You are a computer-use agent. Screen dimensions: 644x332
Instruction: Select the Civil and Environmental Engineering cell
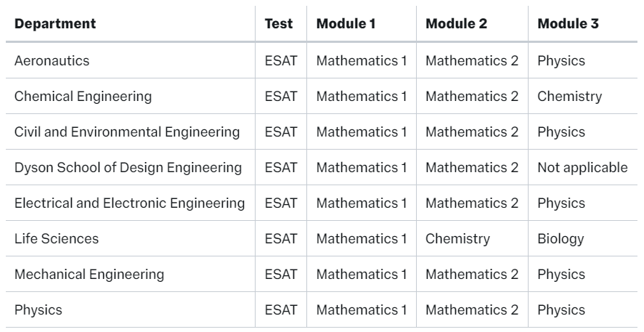pyautogui.click(x=127, y=132)
